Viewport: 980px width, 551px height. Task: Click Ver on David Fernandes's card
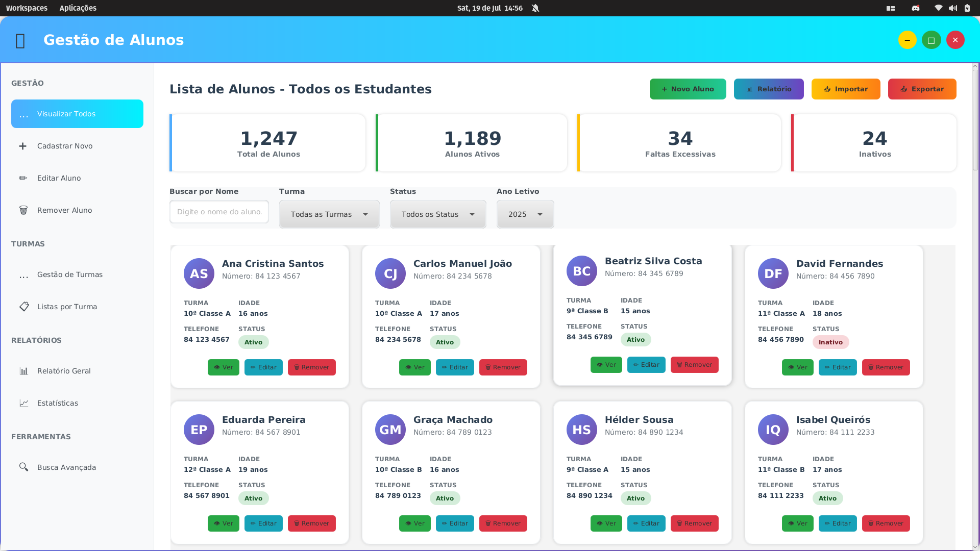pos(797,367)
